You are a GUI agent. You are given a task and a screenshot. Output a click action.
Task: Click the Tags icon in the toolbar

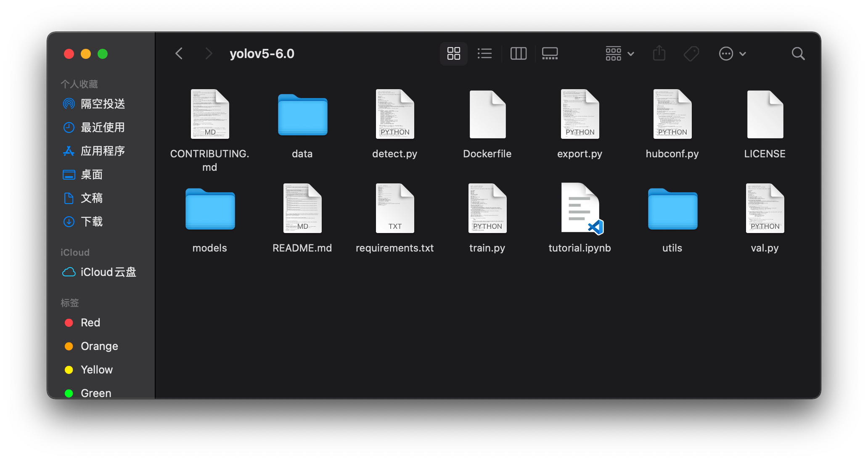click(x=691, y=53)
